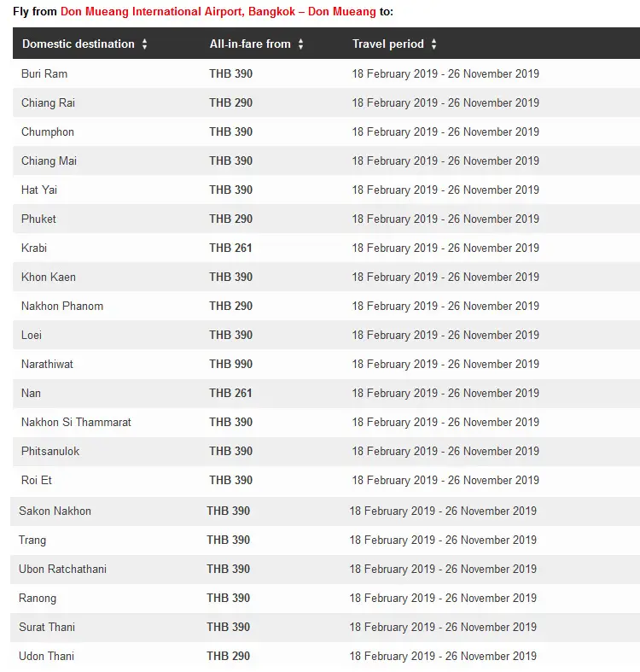The width and height of the screenshot is (640, 672).
Task: Sort by All-in-fare from arrows icon
Action: coord(300,44)
